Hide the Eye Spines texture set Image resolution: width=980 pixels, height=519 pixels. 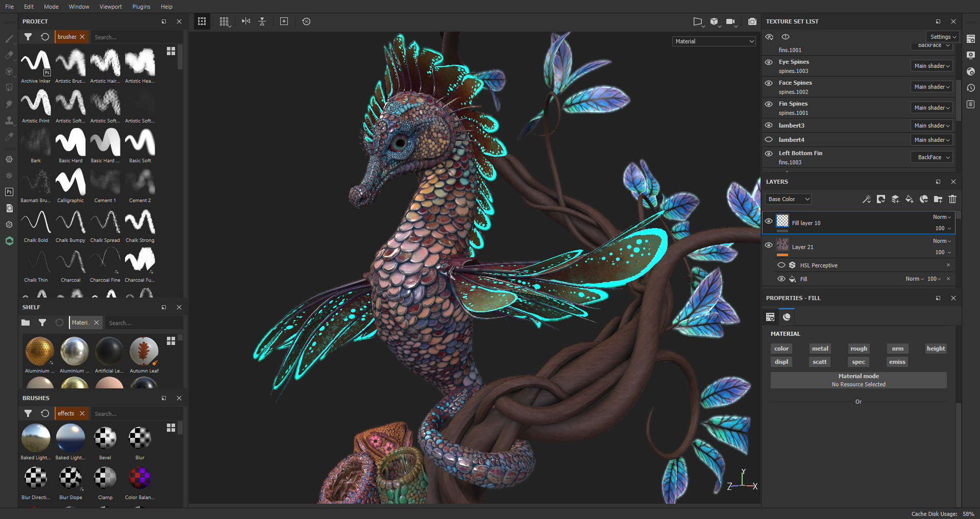pyautogui.click(x=769, y=62)
